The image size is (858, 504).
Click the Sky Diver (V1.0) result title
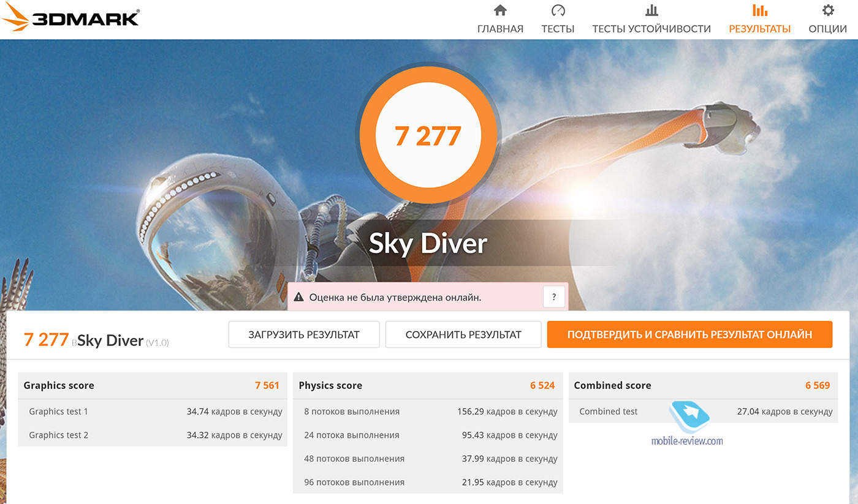123,341
